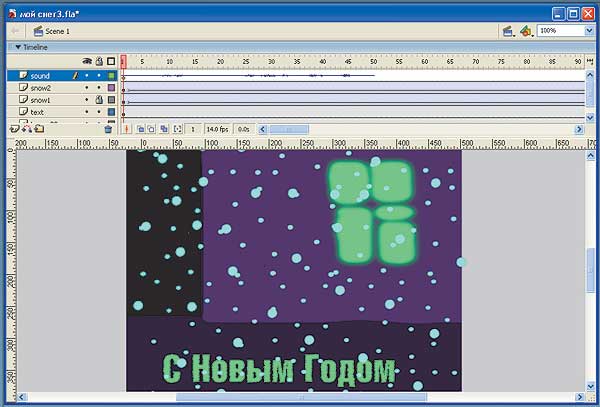
Task: Toggle visibility dot of snow1 layer
Action: point(87,100)
